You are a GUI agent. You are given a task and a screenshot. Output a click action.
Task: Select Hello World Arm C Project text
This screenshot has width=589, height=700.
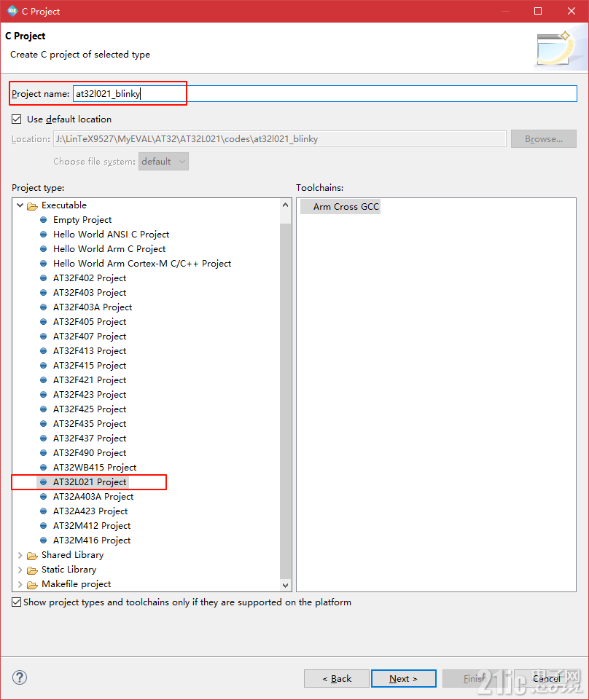[109, 248]
